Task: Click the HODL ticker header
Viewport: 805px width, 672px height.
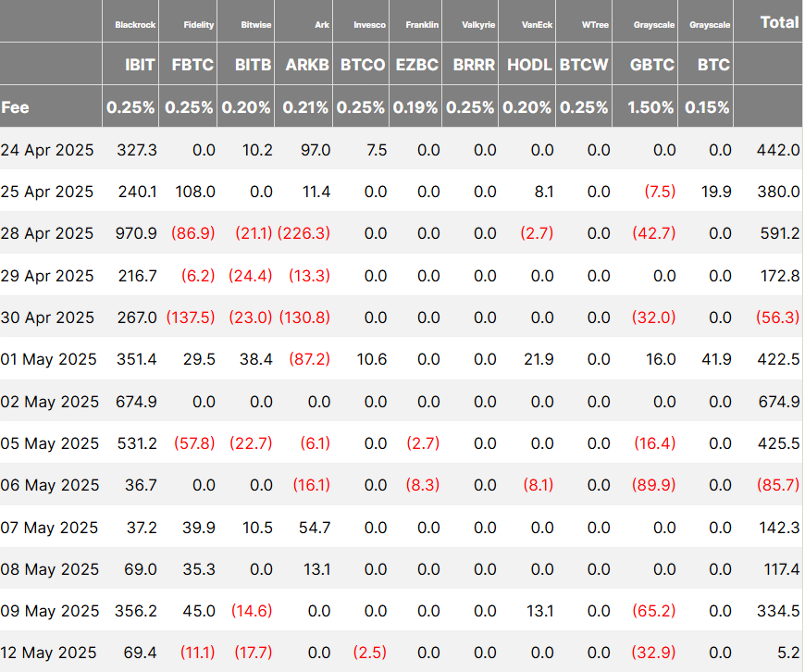Action: [x=529, y=65]
